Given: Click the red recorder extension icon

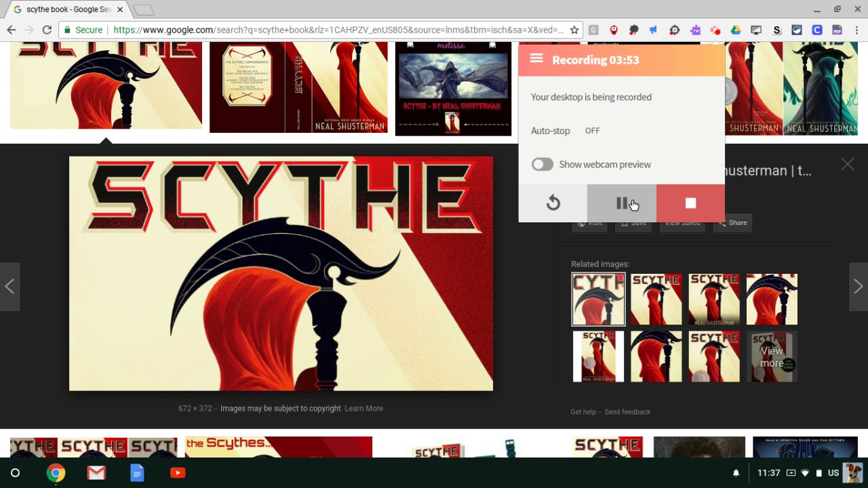Looking at the screenshot, I should tap(715, 30).
